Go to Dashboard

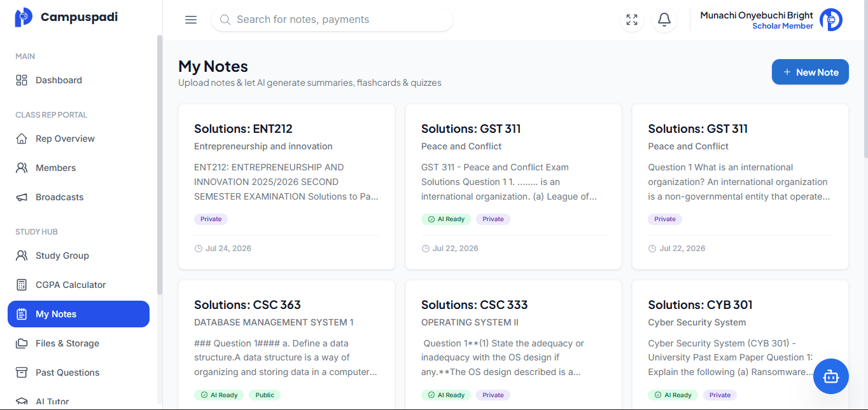click(78, 80)
